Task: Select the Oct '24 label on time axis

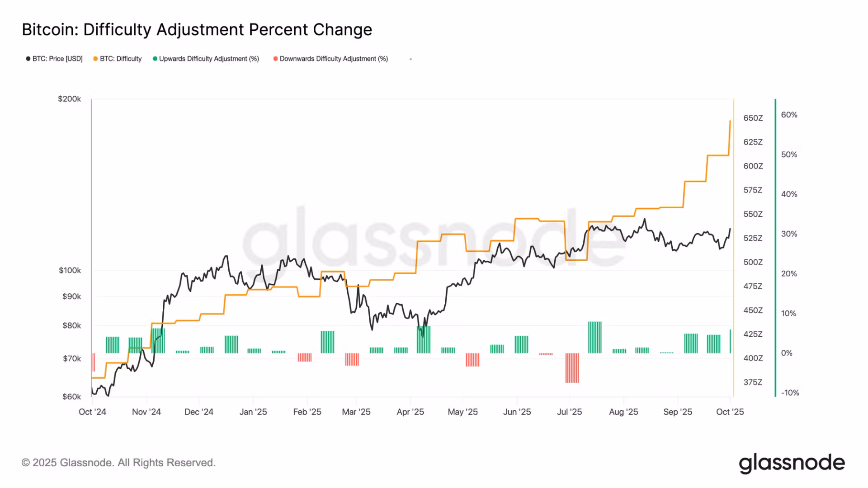Action: pyautogui.click(x=92, y=412)
